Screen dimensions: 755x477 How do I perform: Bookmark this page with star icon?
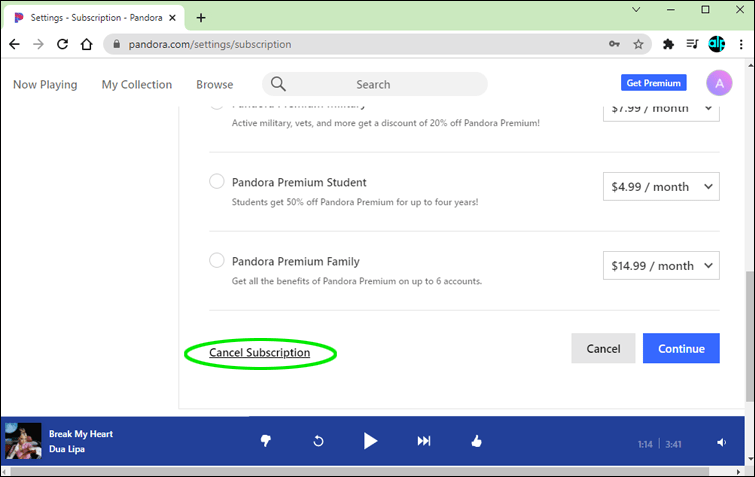[x=638, y=44]
